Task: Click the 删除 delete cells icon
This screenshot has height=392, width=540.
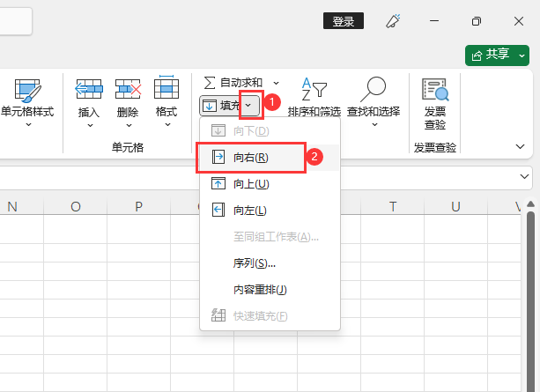Action: click(128, 89)
